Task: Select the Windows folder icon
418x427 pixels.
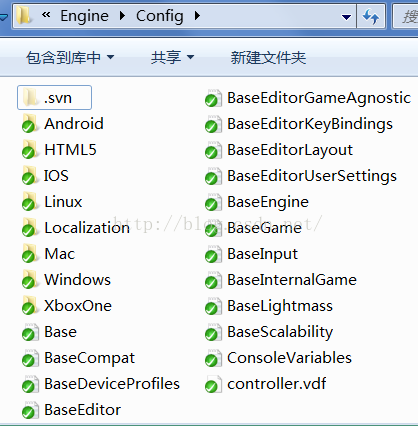Action: [x=30, y=280]
